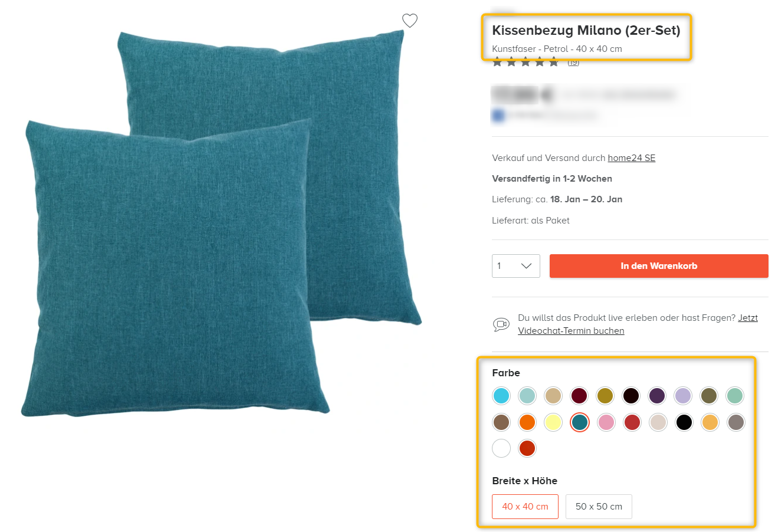Select the white color swatch
This screenshot has width=775, height=532.
(501, 448)
